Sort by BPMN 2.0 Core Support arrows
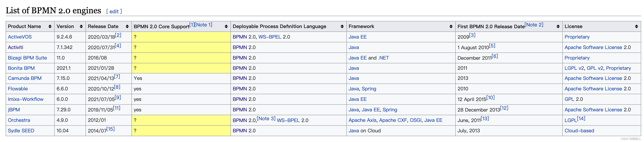This screenshot has width=644, height=142. (226, 26)
